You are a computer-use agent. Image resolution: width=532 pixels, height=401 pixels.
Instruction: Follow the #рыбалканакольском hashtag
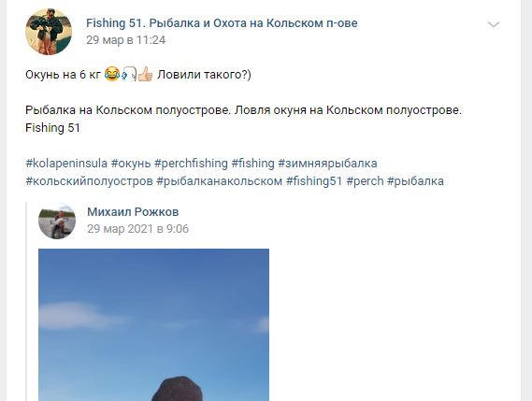(x=219, y=180)
